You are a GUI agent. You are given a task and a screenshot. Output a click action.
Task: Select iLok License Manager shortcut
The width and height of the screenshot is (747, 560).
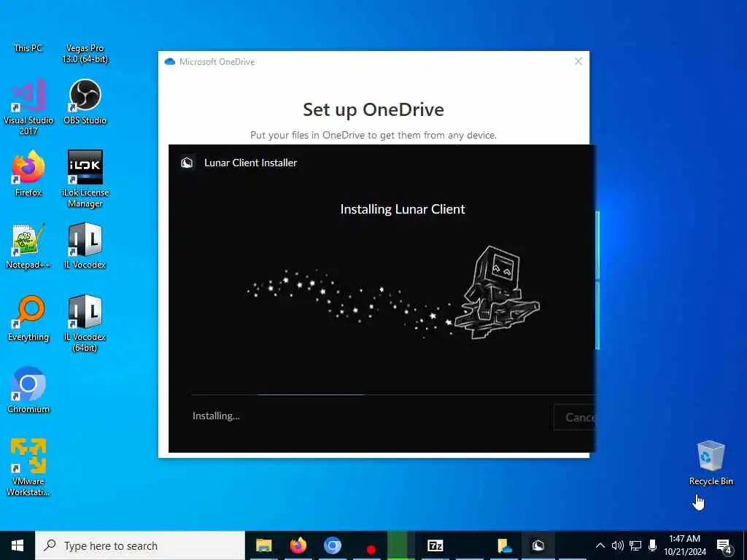tap(85, 179)
